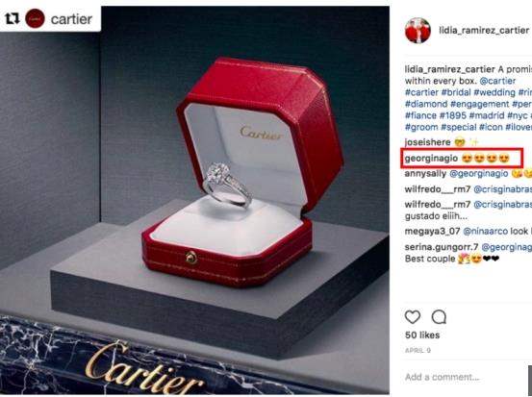
Task: Open the red Cartier profile avatar
Action: pyautogui.click(x=35, y=18)
